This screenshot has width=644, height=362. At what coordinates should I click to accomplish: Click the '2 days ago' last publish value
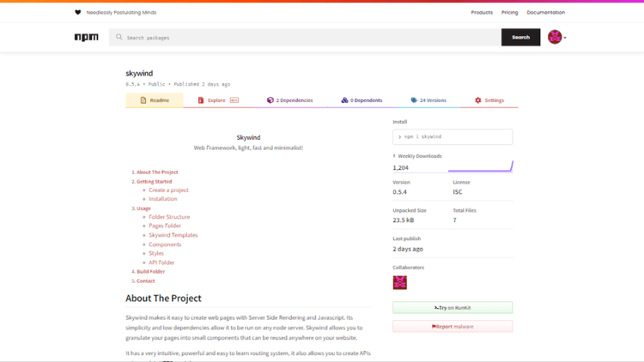click(408, 249)
